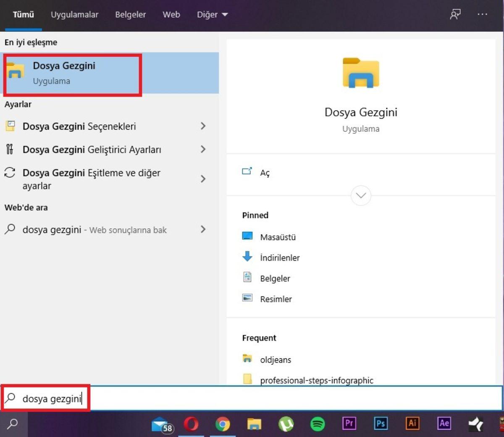This screenshot has height=437, width=504.
Task: Expand Dosya Gezgini Seçenekleri arrow
Action: pyautogui.click(x=203, y=126)
